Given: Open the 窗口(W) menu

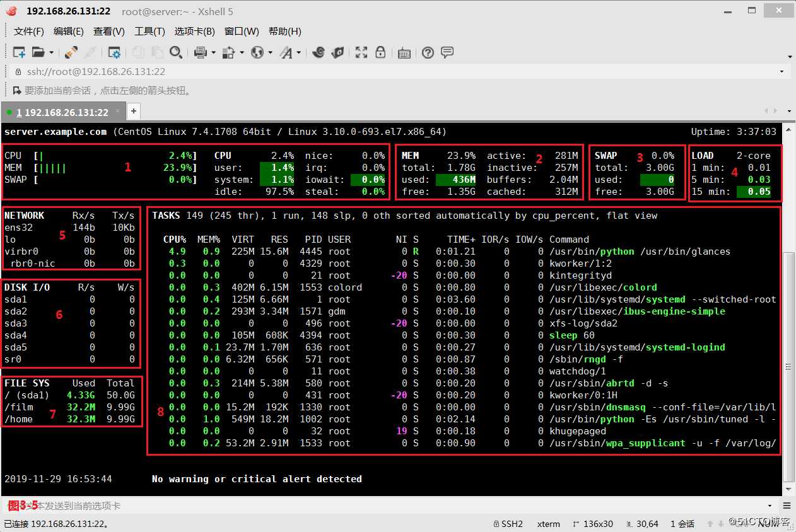Looking at the screenshot, I should click(x=242, y=32).
